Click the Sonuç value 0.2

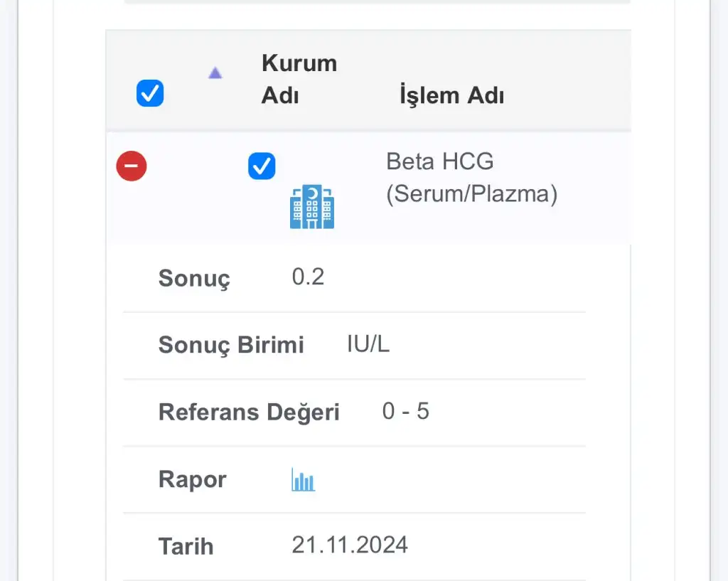308,277
